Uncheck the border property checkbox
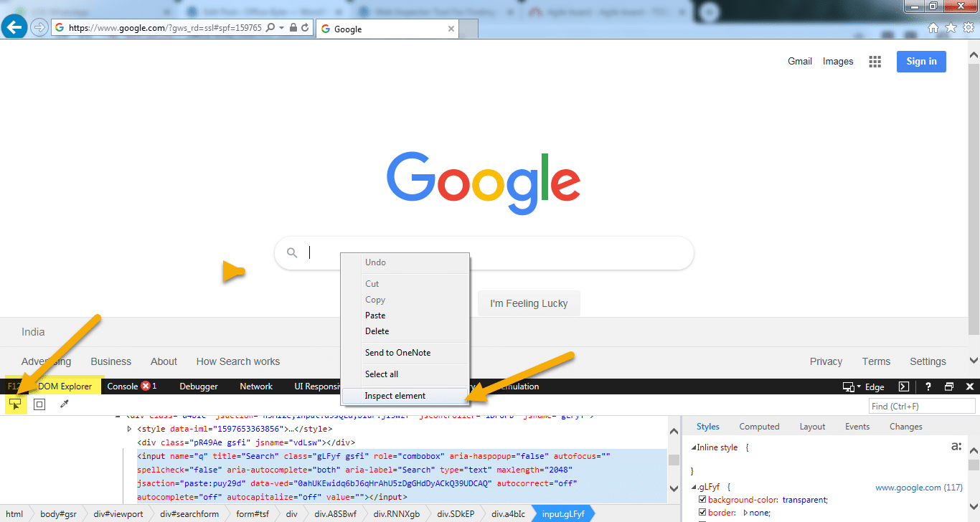This screenshot has width=980, height=522. [x=703, y=513]
